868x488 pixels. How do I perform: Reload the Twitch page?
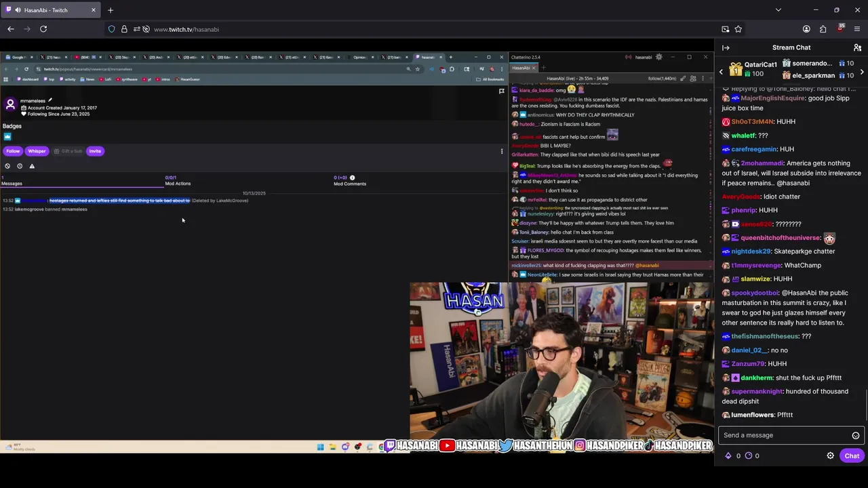(x=43, y=29)
